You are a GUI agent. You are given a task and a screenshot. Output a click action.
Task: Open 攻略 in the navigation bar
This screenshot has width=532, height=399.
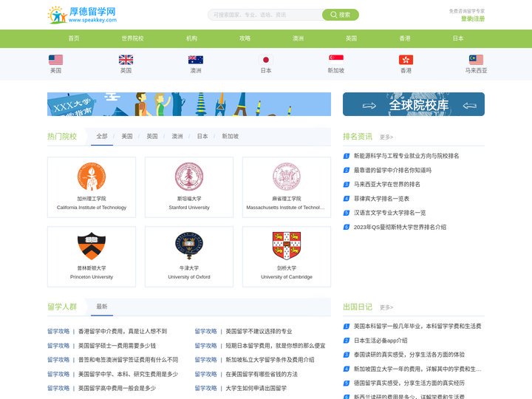[x=245, y=38]
